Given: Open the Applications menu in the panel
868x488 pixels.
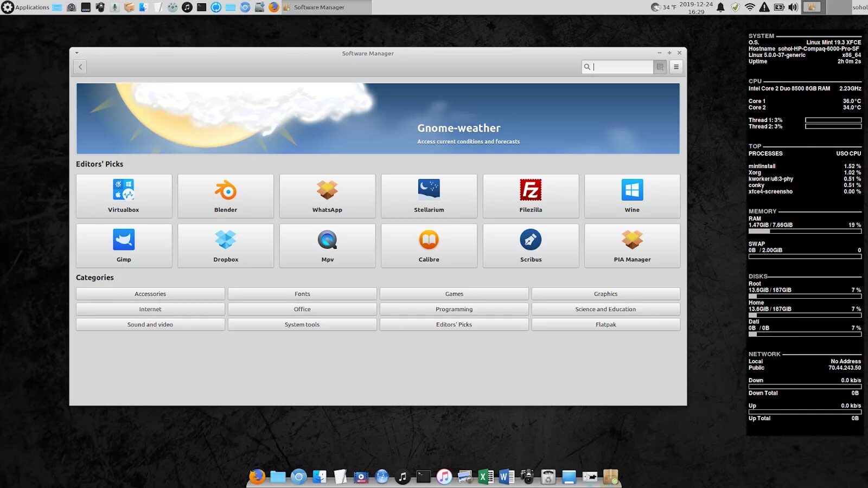Looking at the screenshot, I should pyautogui.click(x=25, y=7).
